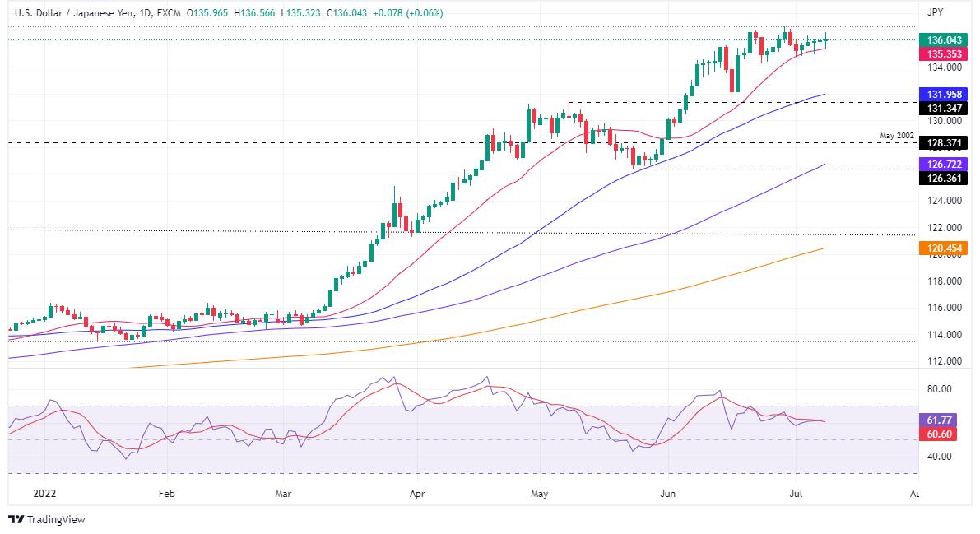Click the JPY currency label on price axis
980x534 pixels.
tap(935, 12)
